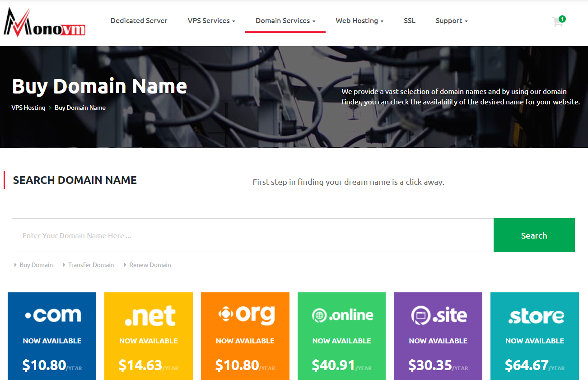Pick the .online domain logo
This screenshot has height=380, width=588.
(x=342, y=315)
